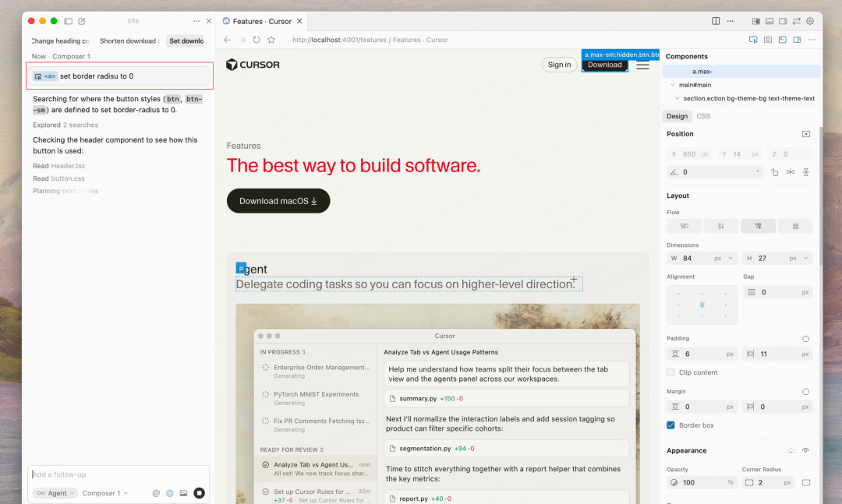The image size is (842, 504).
Task: Click the Download button in page header
Action: click(605, 65)
